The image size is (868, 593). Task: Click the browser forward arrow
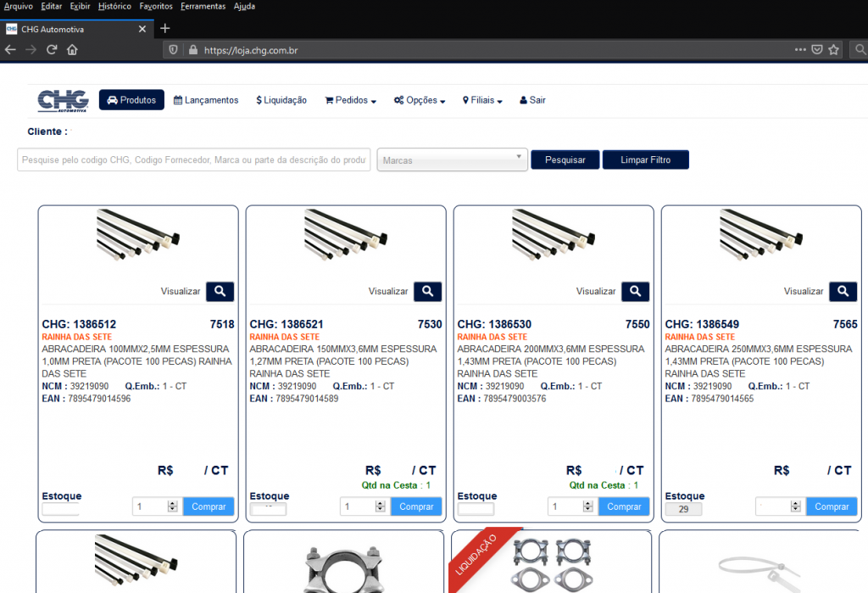[x=31, y=50]
